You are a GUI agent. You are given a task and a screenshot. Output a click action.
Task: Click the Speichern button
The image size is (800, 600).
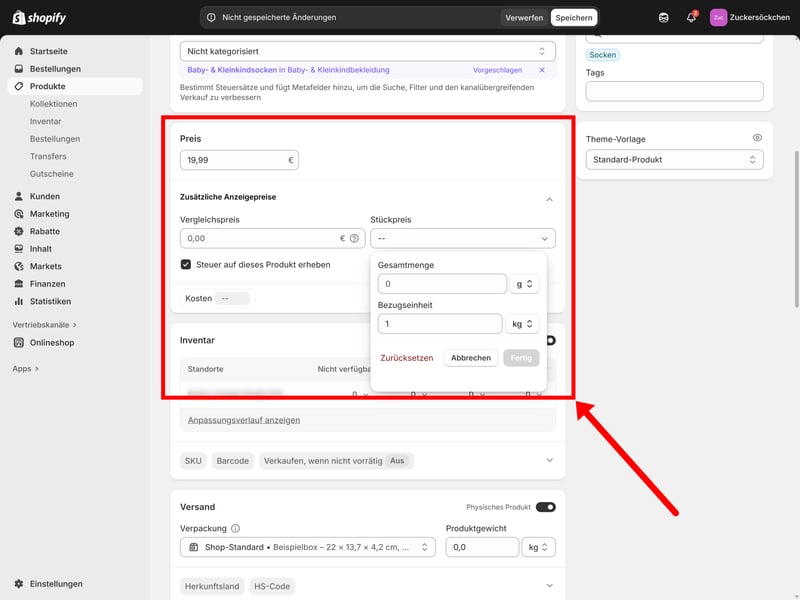574,17
